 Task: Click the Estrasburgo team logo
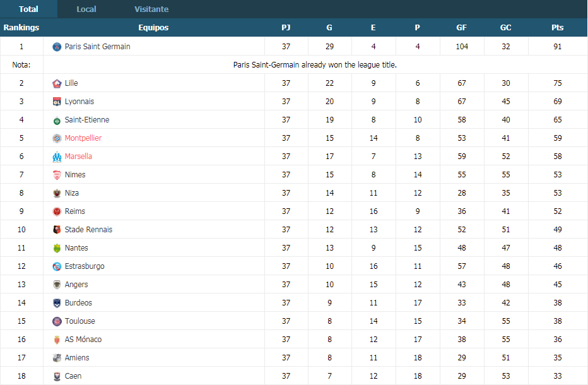click(x=57, y=266)
